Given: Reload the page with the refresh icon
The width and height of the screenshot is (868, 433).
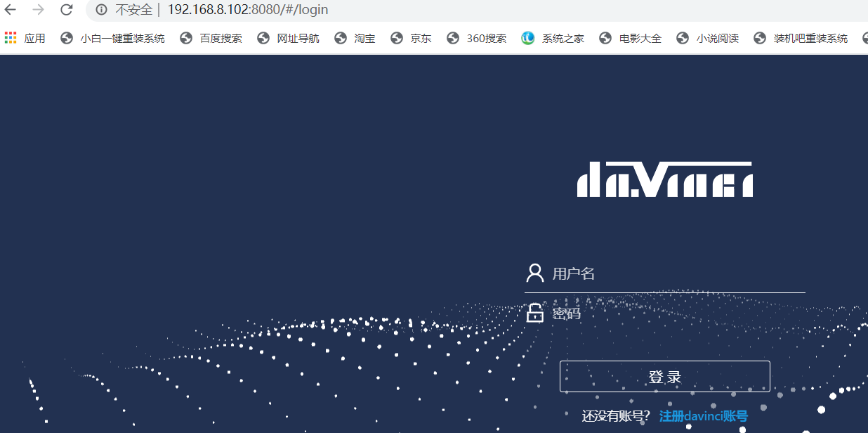Looking at the screenshot, I should 67,10.
